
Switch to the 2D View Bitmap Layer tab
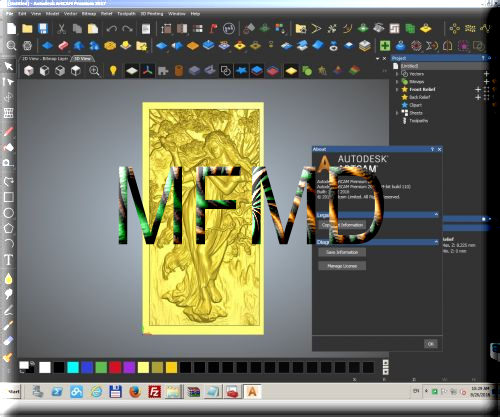(45, 59)
